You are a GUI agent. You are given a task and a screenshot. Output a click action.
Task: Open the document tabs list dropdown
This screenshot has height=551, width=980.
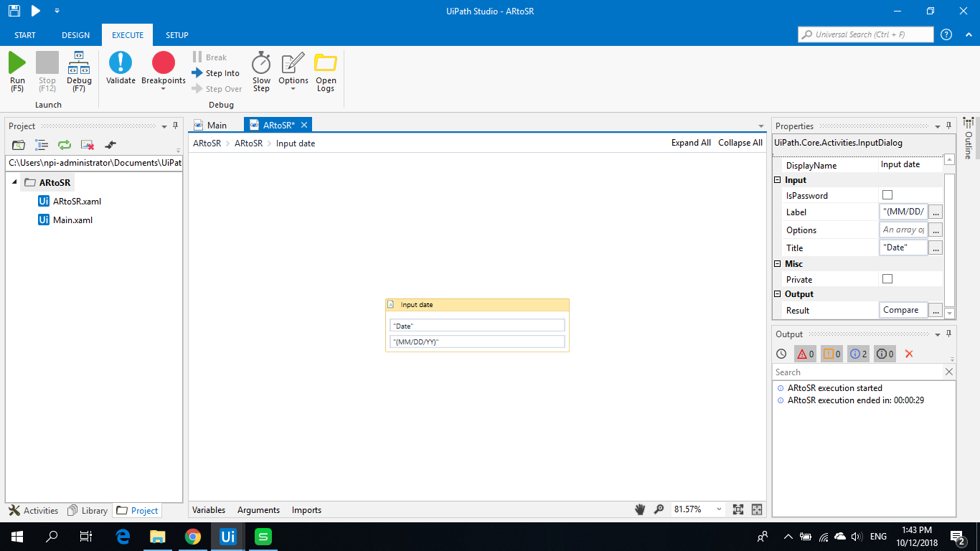[x=761, y=126]
